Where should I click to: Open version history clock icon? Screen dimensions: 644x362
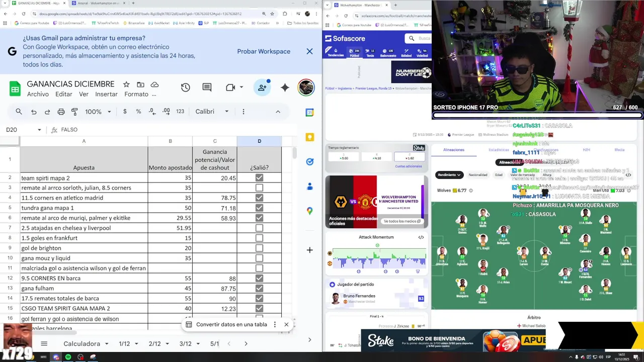pyautogui.click(x=185, y=87)
